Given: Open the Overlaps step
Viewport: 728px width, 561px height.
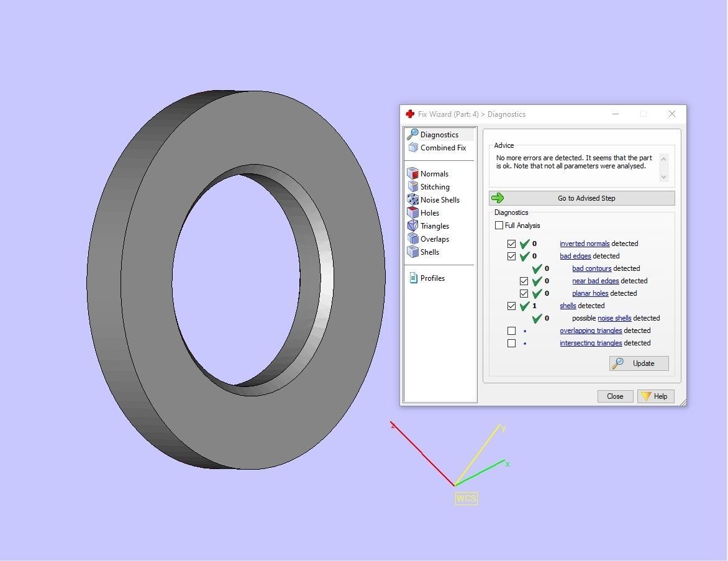Looking at the screenshot, I should pos(435,239).
